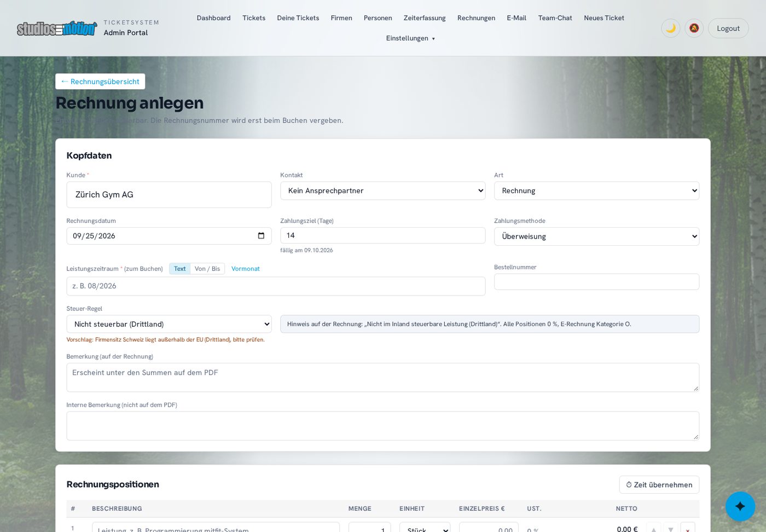766x532 pixels.
Task: Click the Vormonat link
Action: [246, 269]
